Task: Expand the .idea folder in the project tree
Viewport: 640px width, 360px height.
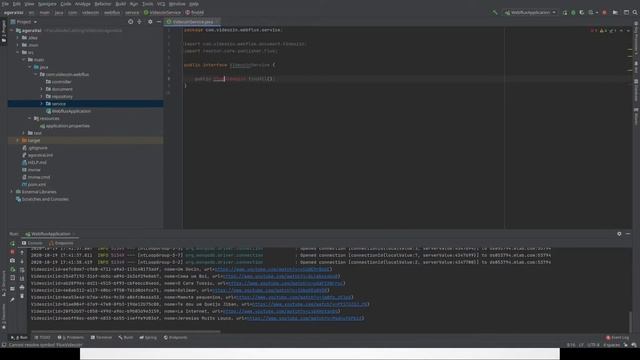Action: point(18,38)
